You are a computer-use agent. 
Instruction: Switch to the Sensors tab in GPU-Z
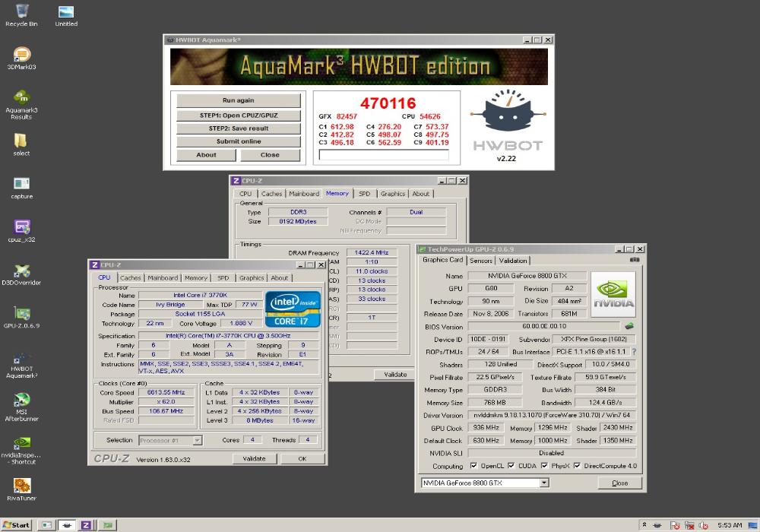pos(481,261)
